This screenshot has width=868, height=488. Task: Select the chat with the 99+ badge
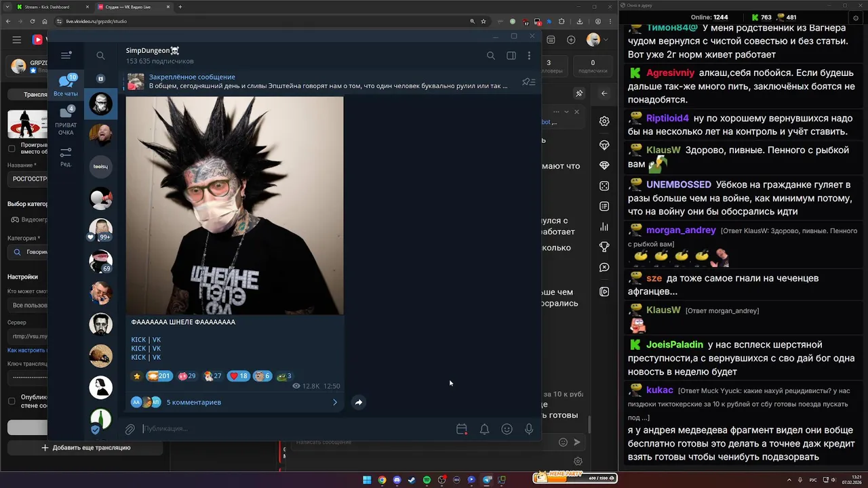pos(101,230)
